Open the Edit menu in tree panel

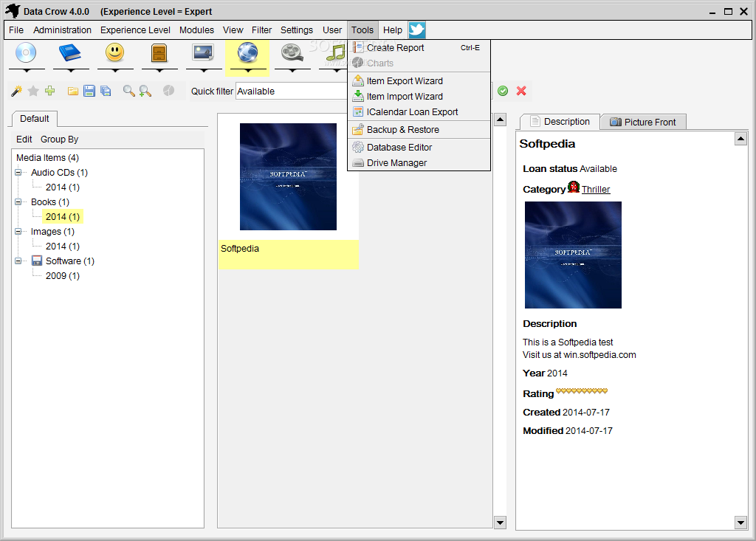tap(24, 139)
